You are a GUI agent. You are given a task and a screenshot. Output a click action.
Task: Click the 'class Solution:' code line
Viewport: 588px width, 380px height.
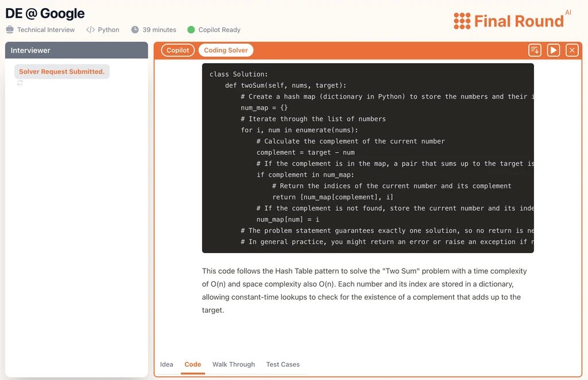pos(238,74)
